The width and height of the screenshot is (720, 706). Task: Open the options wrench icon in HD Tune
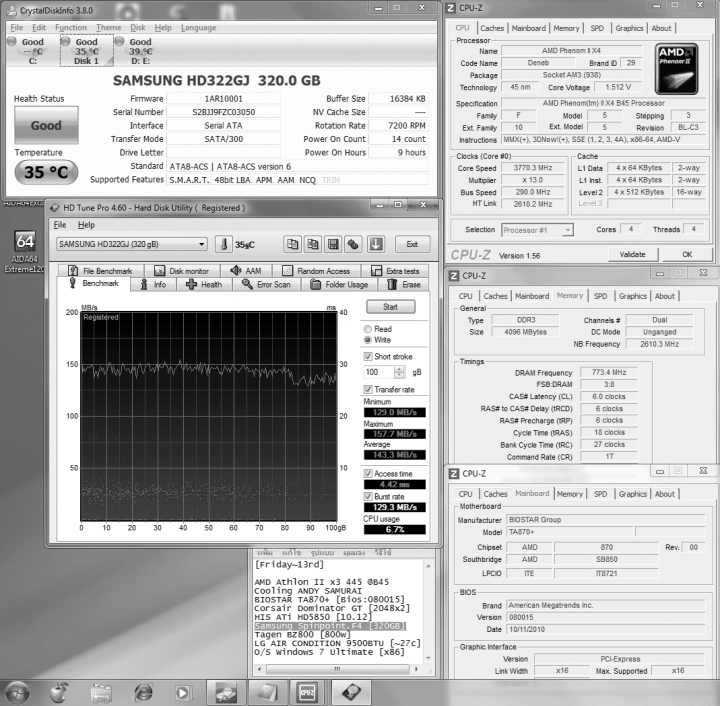353,244
